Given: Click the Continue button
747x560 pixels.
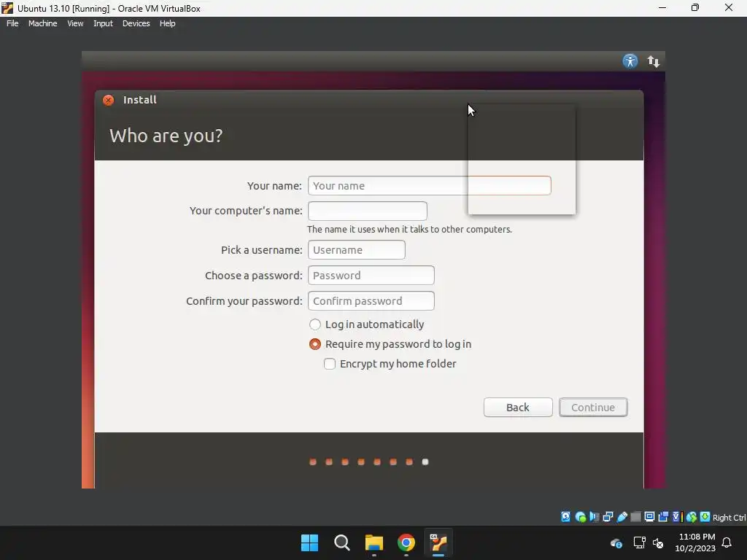Looking at the screenshot, I should pos(593,408).
